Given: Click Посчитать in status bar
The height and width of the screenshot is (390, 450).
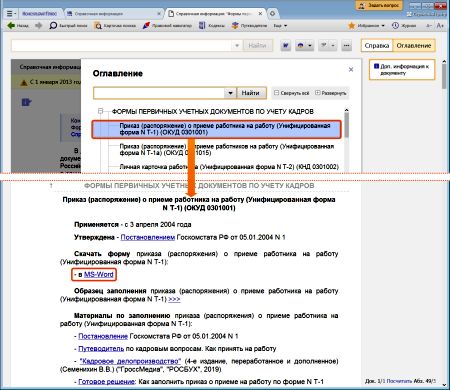Looking at the screenshot, I should click(399, 381).
